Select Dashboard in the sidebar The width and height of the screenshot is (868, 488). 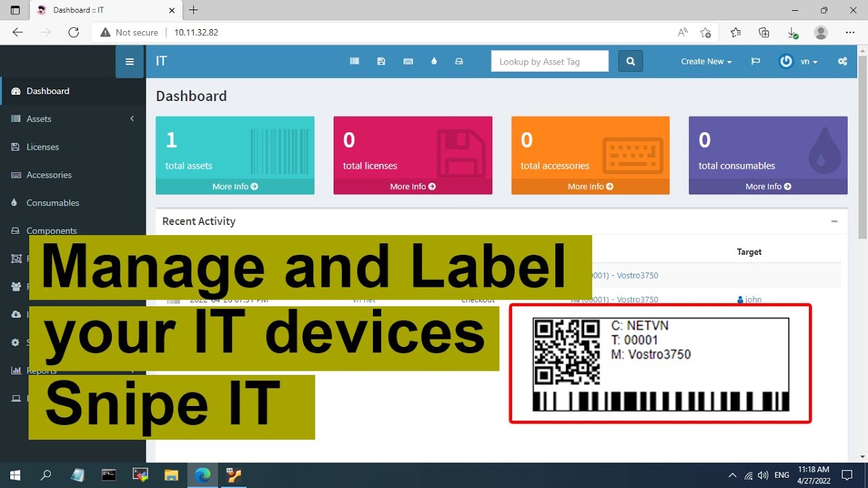click(73, 91)
